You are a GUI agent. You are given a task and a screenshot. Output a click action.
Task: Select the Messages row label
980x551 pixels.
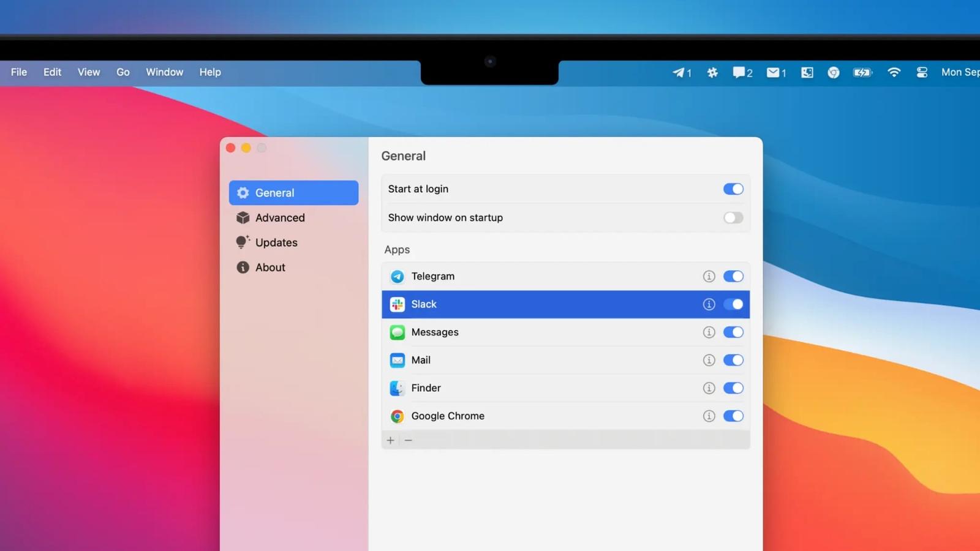(x=435, y=332)
